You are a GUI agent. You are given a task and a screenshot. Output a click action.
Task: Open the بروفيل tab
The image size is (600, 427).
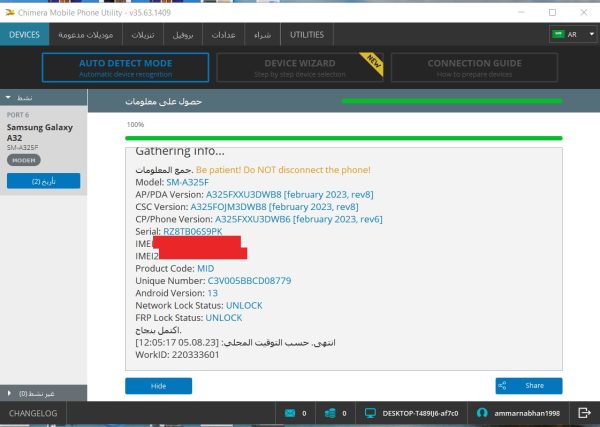[183, 34]
